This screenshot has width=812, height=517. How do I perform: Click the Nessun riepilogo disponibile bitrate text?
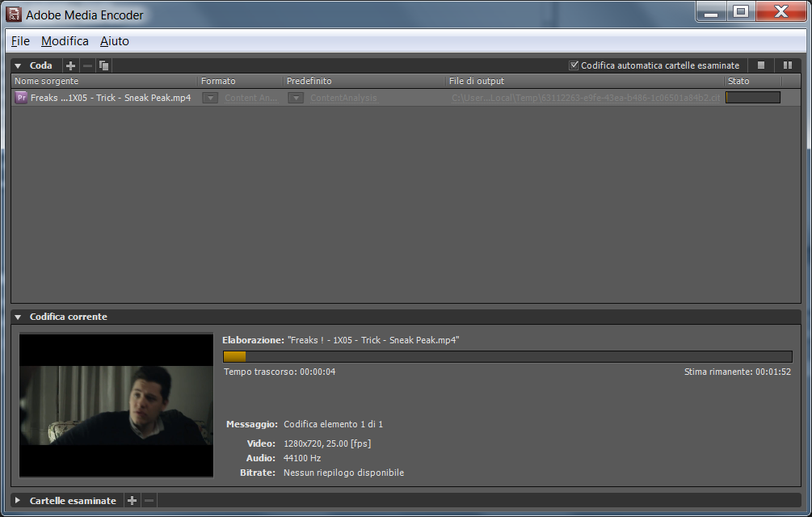pos(343,473)
